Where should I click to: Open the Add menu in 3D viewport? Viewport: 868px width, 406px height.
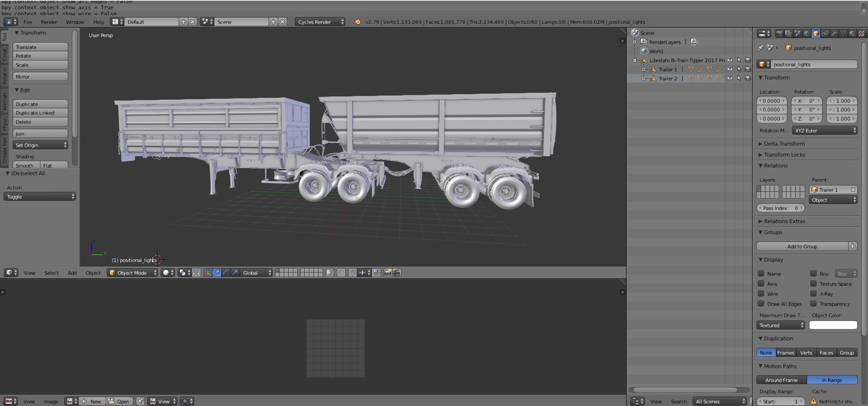click(x=72, y=273)
